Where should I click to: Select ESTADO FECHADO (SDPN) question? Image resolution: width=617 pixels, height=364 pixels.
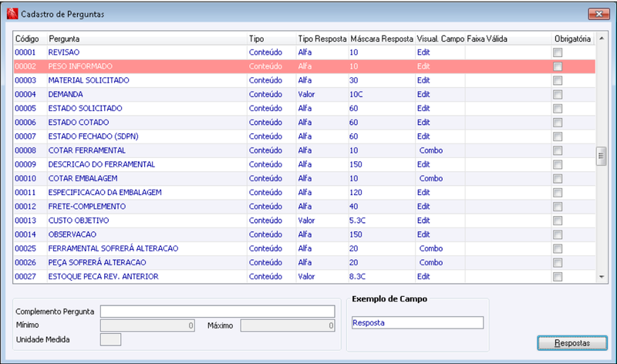(x=304, y=136)
